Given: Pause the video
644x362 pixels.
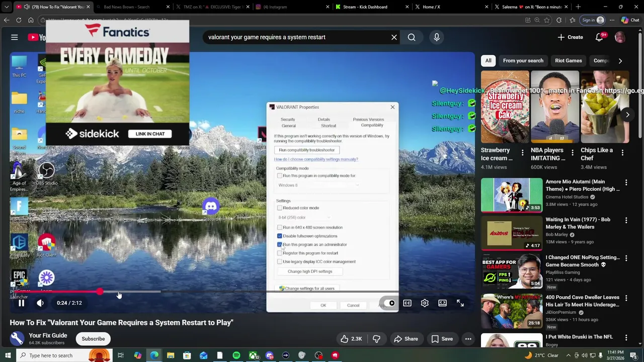Looking at the screenshot, I should click(21, 303).
